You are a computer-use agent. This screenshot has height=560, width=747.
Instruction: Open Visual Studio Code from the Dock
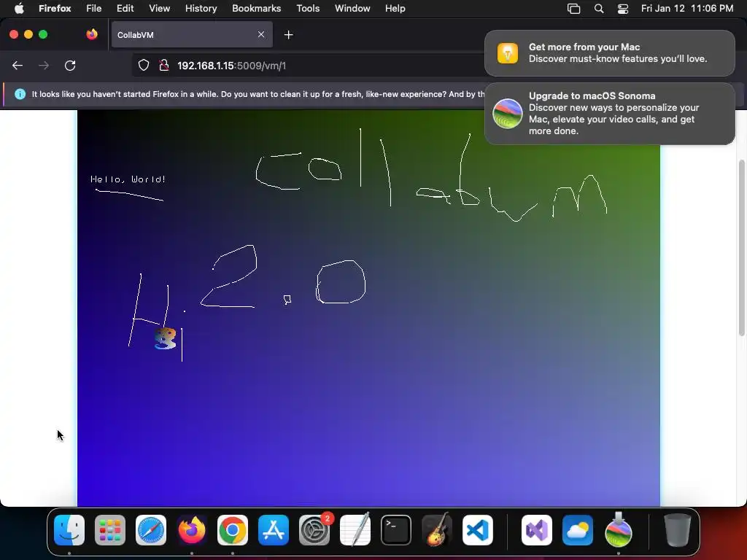point(477,530)
